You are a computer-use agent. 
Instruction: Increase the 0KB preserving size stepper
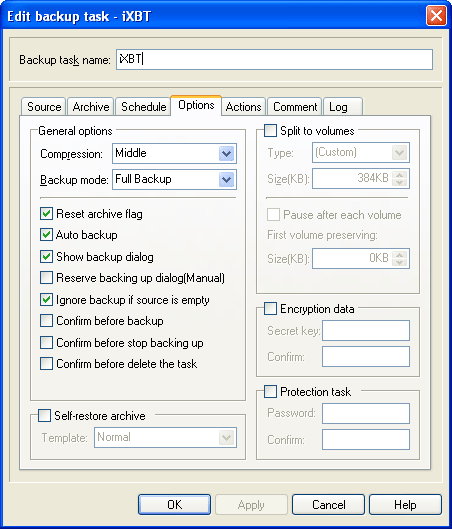pos(400,255)
